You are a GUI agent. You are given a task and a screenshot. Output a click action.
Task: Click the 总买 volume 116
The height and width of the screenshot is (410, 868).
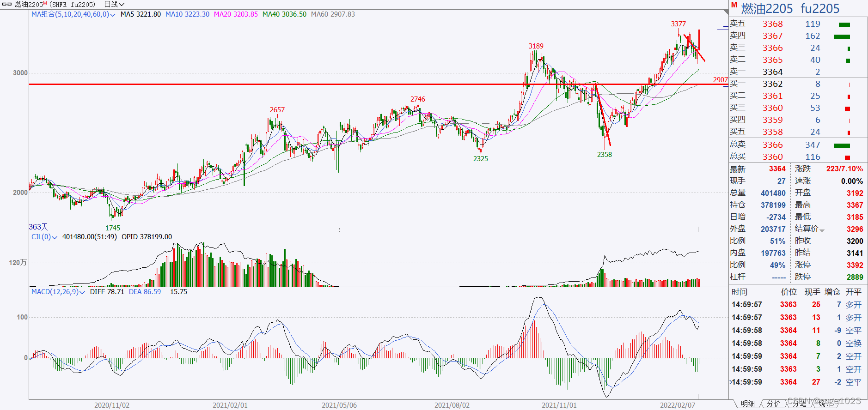(x=813, y=157)
